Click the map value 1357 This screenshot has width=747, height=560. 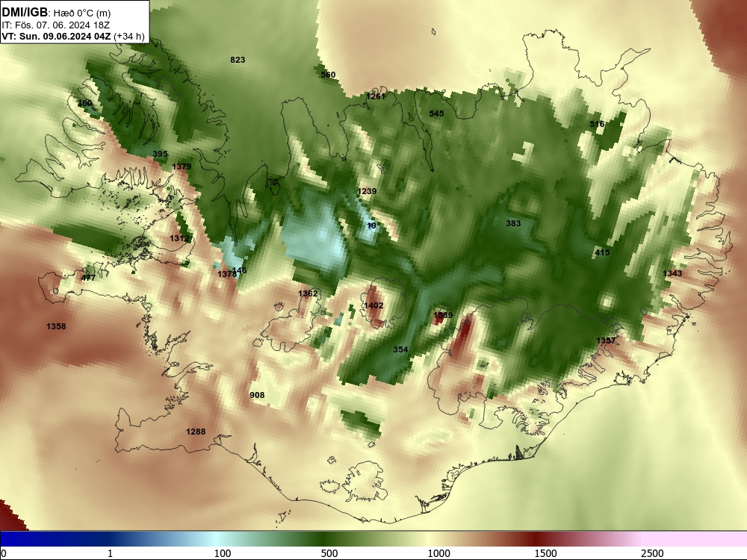click(606, 340)
